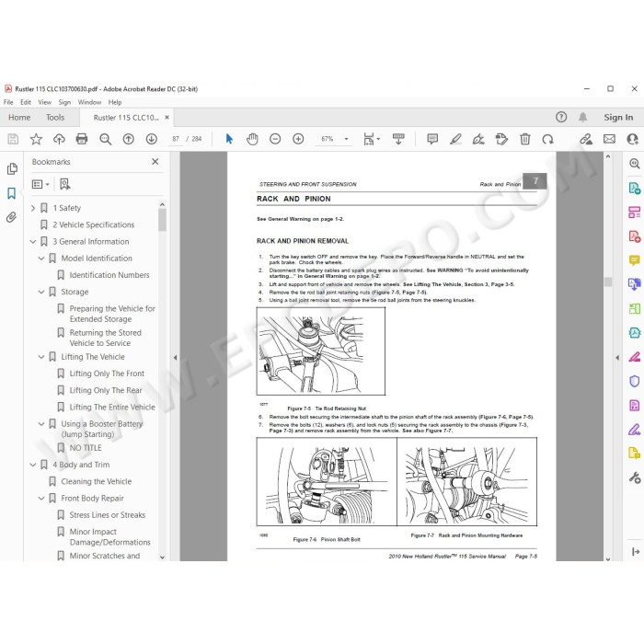Go to previous page arrow
The image size is (644, 644).
[129, 139]
